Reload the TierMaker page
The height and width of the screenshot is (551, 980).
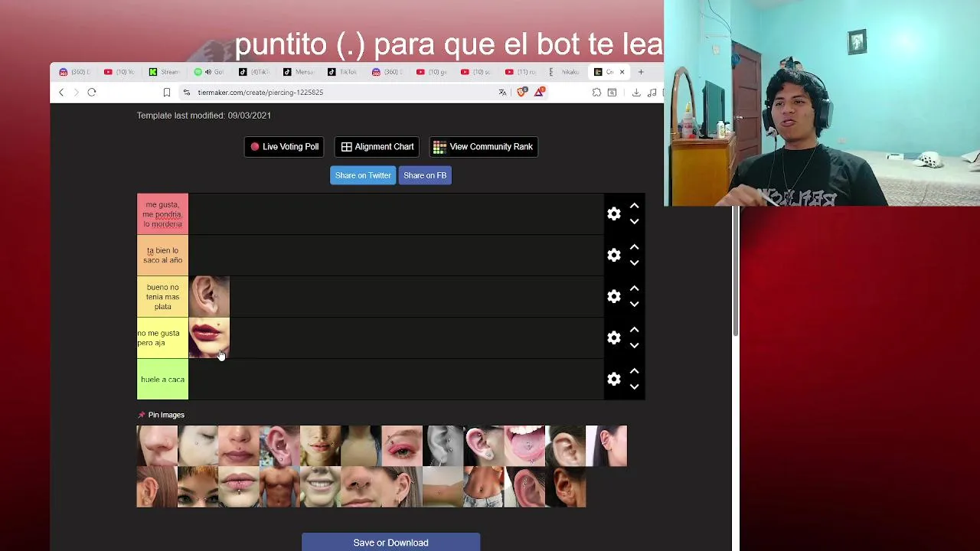click(x=91, y=93)
